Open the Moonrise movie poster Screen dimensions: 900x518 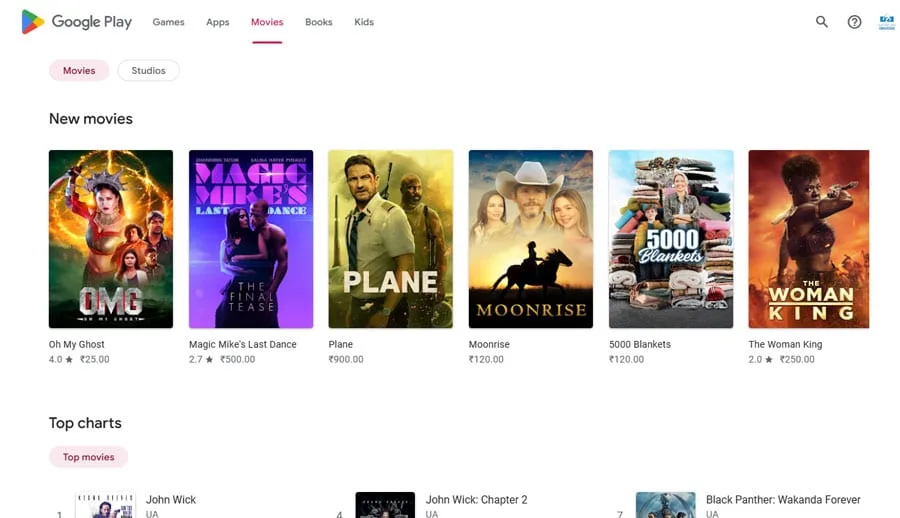pyautogui.click(x=530, y=239)
